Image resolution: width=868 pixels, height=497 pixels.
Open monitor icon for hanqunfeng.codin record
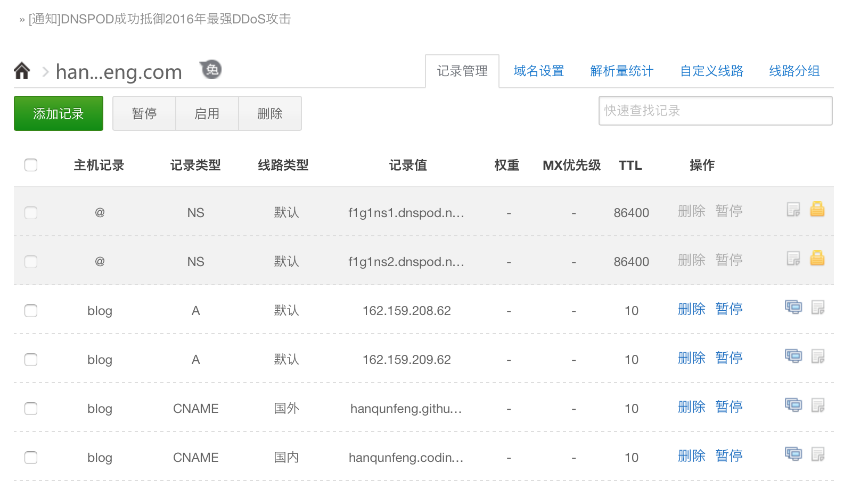793,454
